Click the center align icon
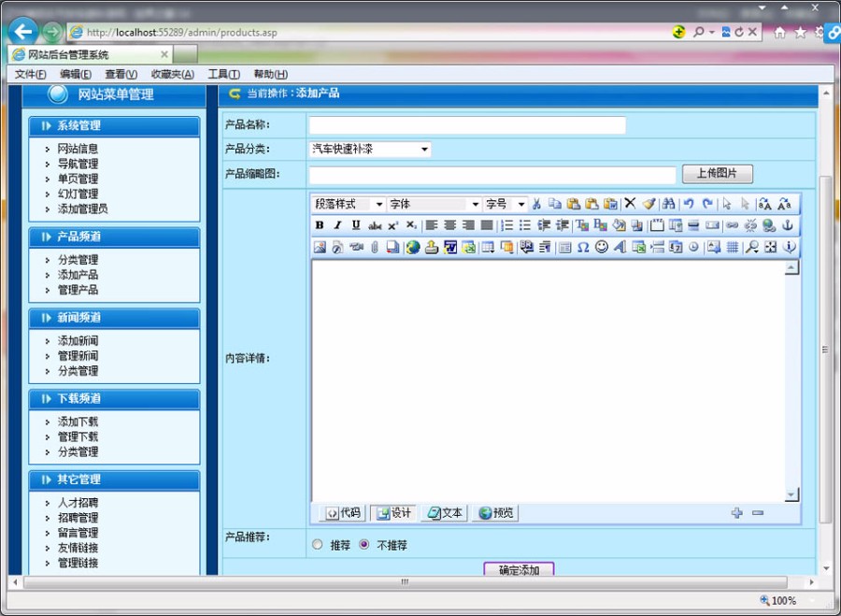 (x=451, y=225)
